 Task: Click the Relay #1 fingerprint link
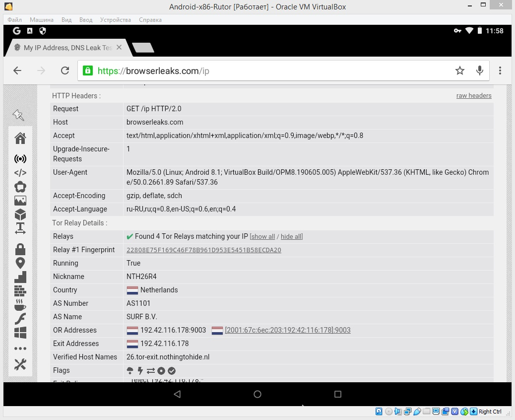click(x=203, y=250)
